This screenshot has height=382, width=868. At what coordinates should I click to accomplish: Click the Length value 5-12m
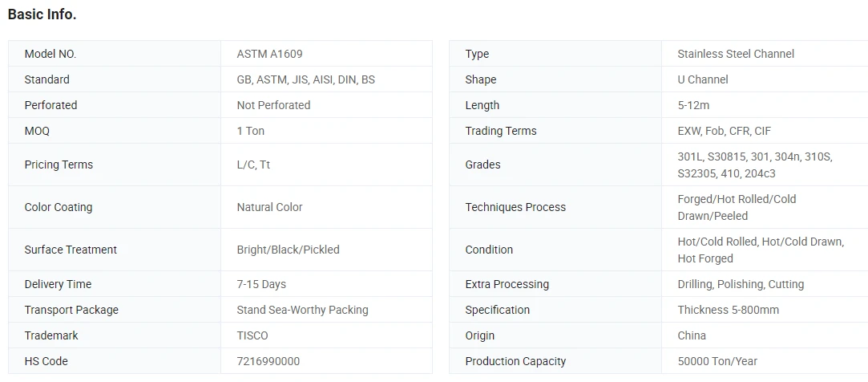pyautogui.click(x=693, y=105)
